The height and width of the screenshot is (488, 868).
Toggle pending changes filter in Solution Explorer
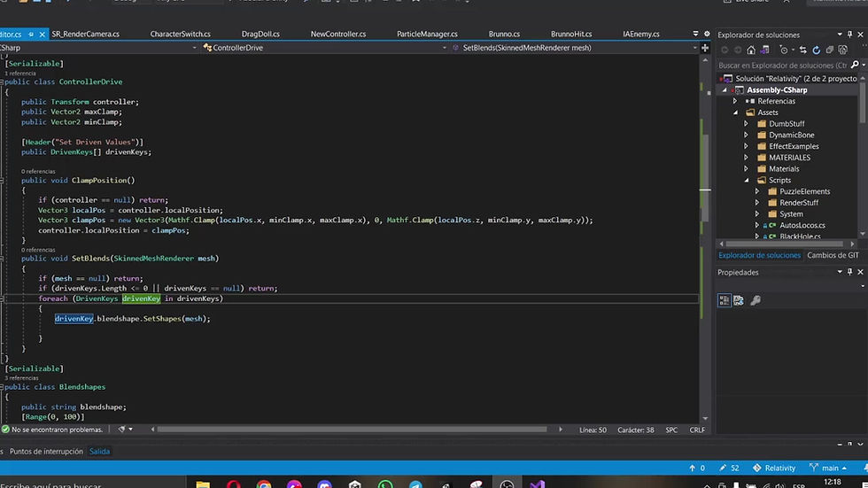(x=783, y=50)
